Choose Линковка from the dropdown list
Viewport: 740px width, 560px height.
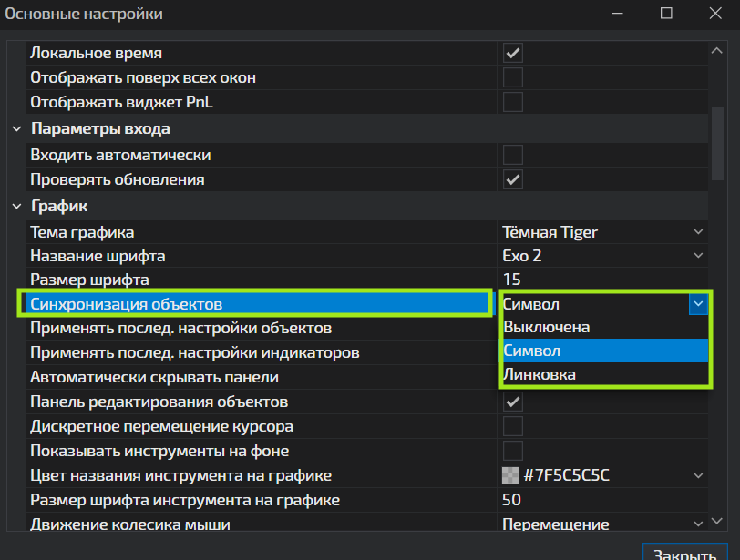pos(540,374)
